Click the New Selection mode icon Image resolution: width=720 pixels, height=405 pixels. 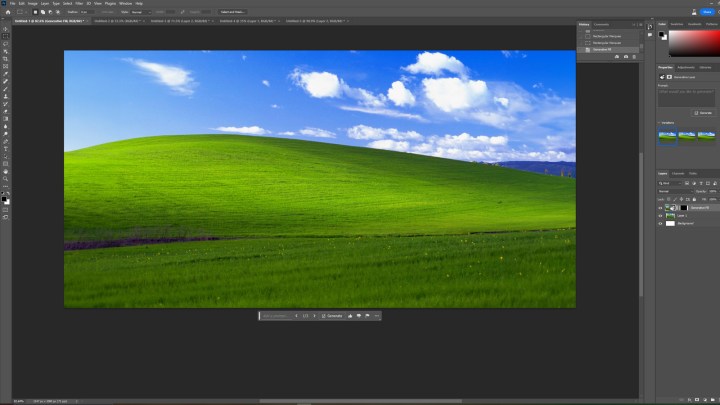click(x=35, y=12)
